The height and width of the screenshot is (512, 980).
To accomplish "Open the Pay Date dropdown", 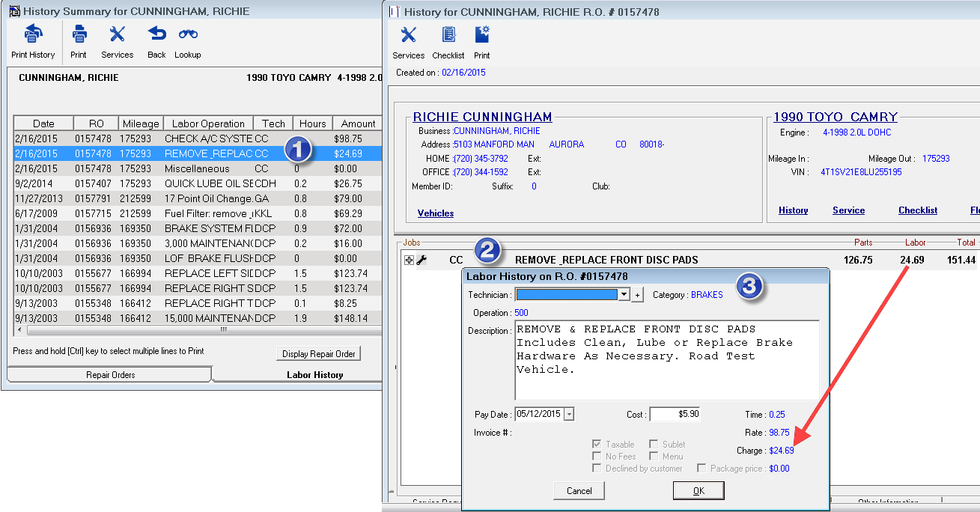I will (x=570, y=413).
